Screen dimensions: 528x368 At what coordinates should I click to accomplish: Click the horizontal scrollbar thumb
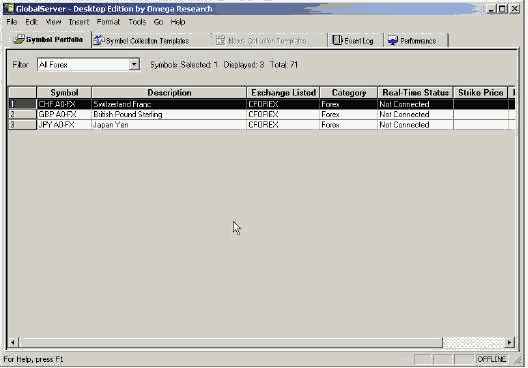[x=230, y=342]
